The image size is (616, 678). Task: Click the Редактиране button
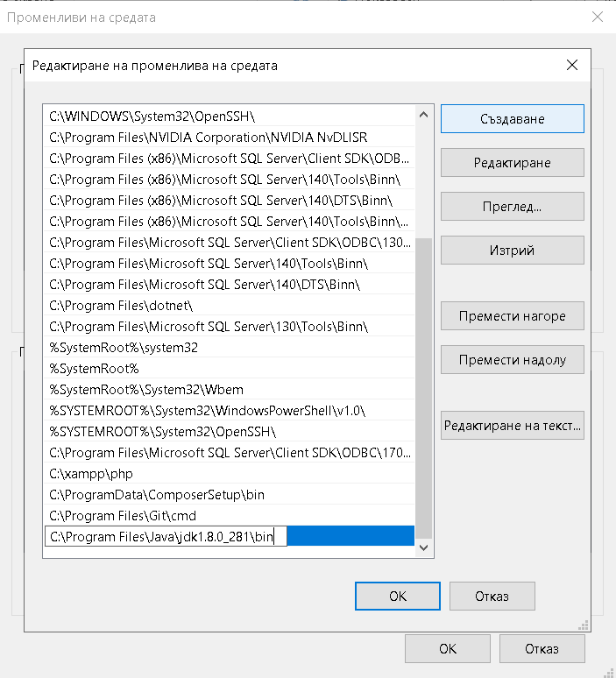tap(513, 163)
